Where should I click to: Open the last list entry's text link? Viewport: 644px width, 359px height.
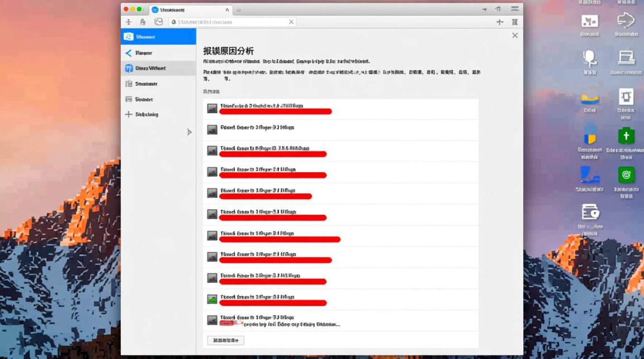pyautogui.click(x=291, y=324)
